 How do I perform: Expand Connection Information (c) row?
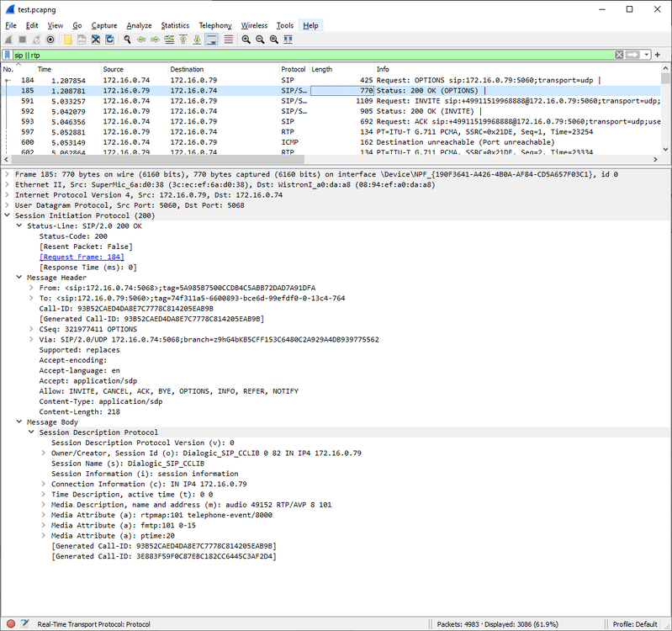click(x=43, y=484)
